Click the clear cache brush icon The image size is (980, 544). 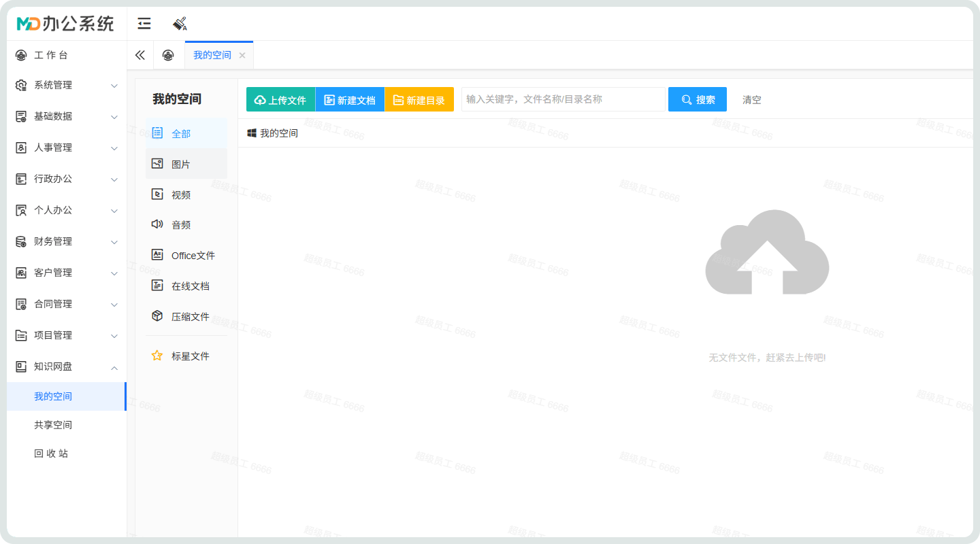point(180,24)
